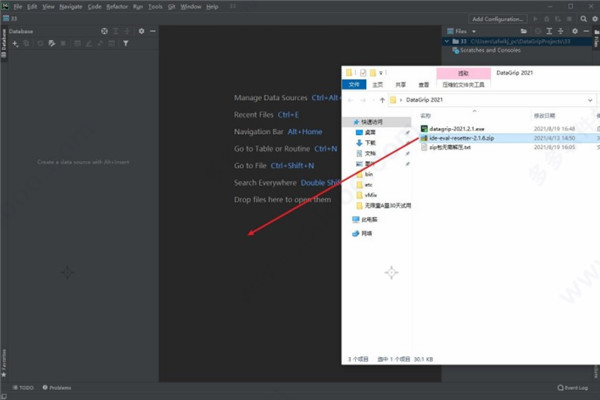
Task: Open the Navigate menu
Action: [71, 7]
